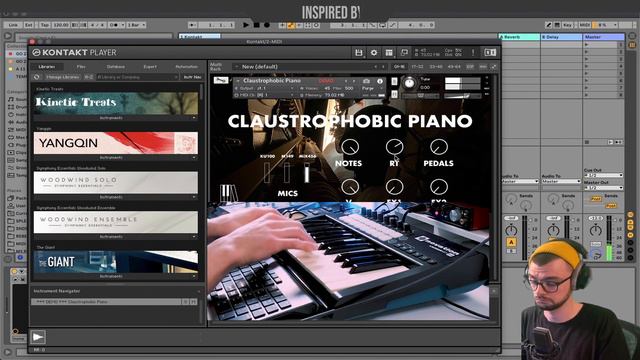Viewport: 640px width, 360px height.
Task: Click the PEDALS knob
Action: (x=438, y=147)
